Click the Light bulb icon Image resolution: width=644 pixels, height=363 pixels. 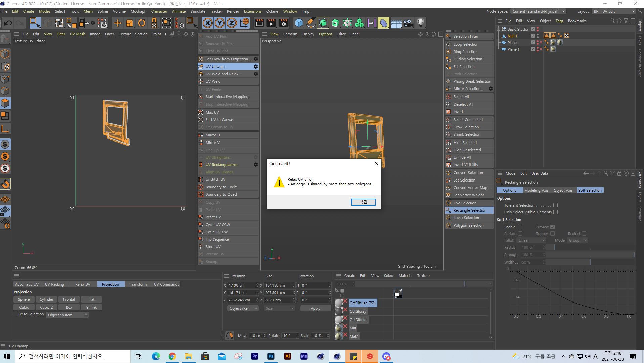(x=420, y=23)
